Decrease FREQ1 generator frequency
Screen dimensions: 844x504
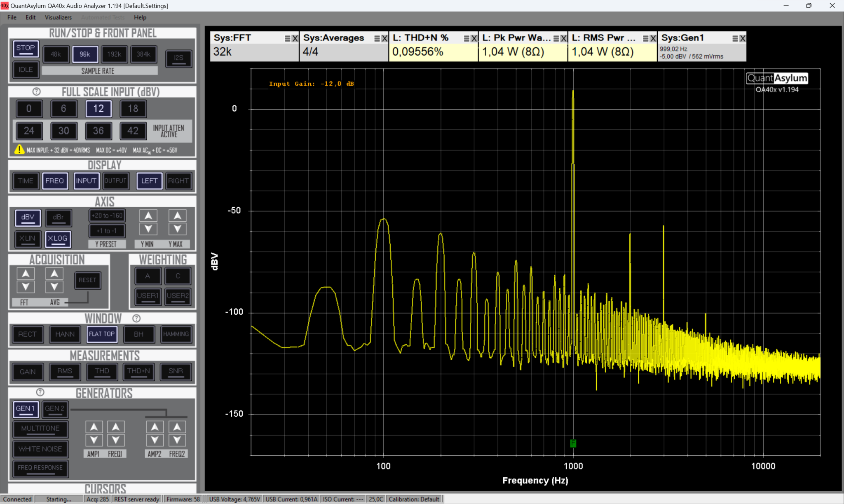(x=116, y=440)
